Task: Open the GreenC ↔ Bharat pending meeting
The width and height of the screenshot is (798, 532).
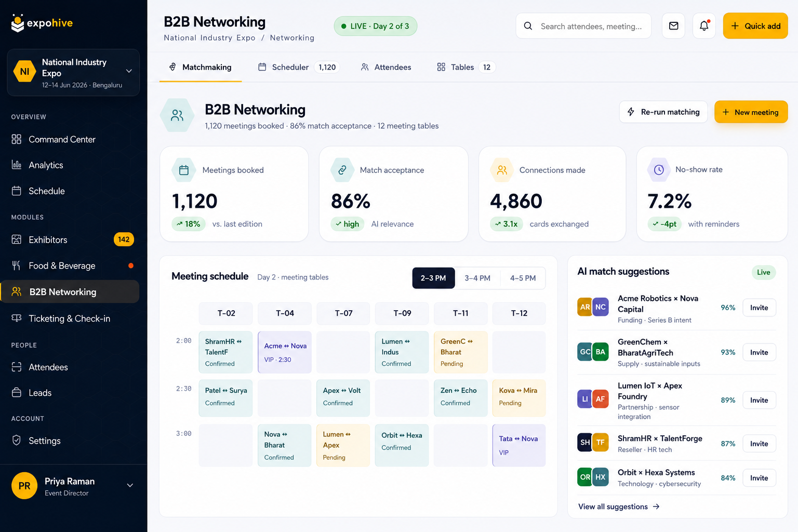Action: pyautogui.click(x=461, y=352)
